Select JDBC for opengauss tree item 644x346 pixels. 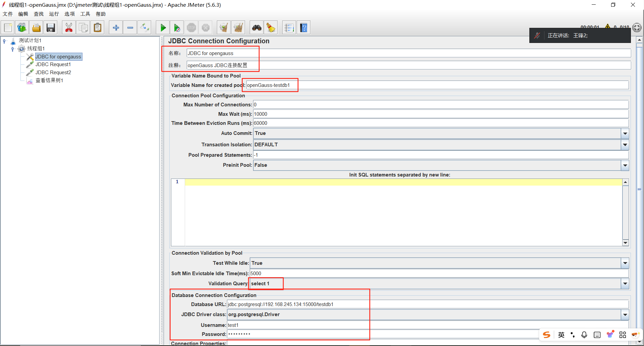click(x=58, y=57)
